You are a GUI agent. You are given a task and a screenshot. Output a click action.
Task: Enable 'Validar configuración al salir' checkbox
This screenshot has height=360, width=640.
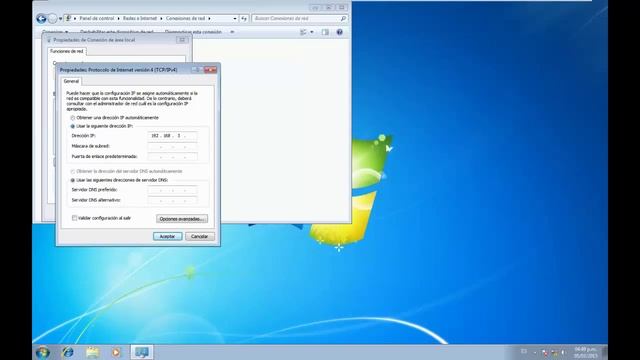coord(74,218)
